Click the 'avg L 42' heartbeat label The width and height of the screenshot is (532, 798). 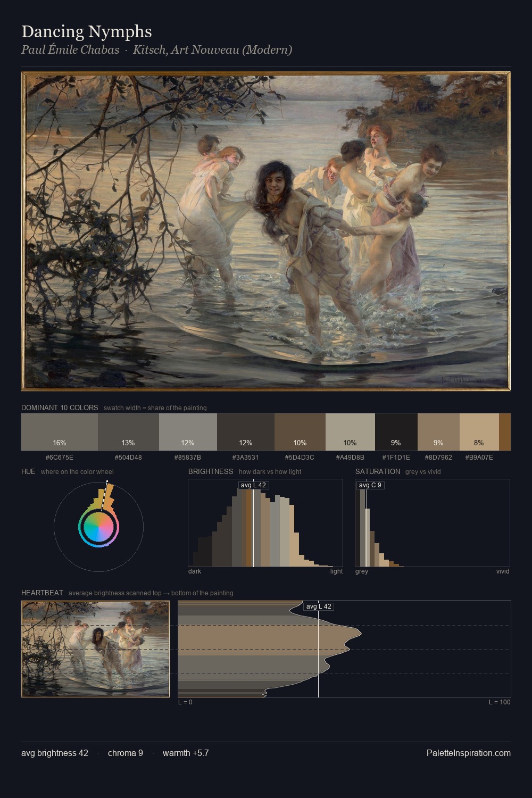pos(319,606)
